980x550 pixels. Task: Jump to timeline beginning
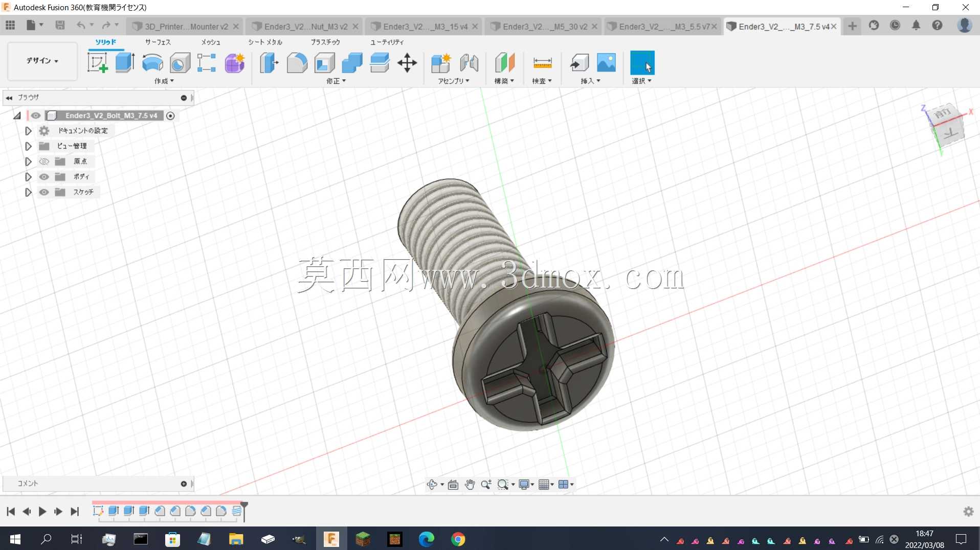click(11, 511)
